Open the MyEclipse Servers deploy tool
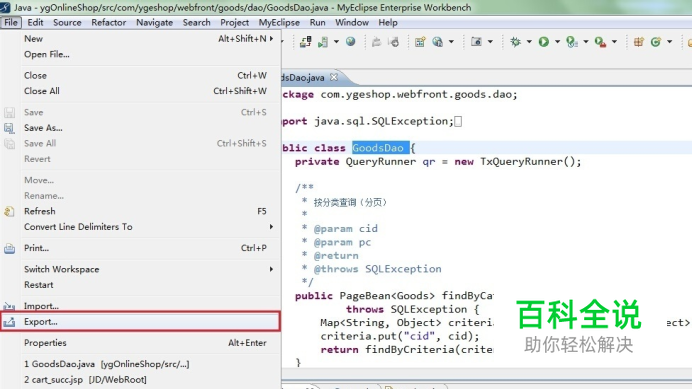The image size is (692, 389). tap(305, 42)
